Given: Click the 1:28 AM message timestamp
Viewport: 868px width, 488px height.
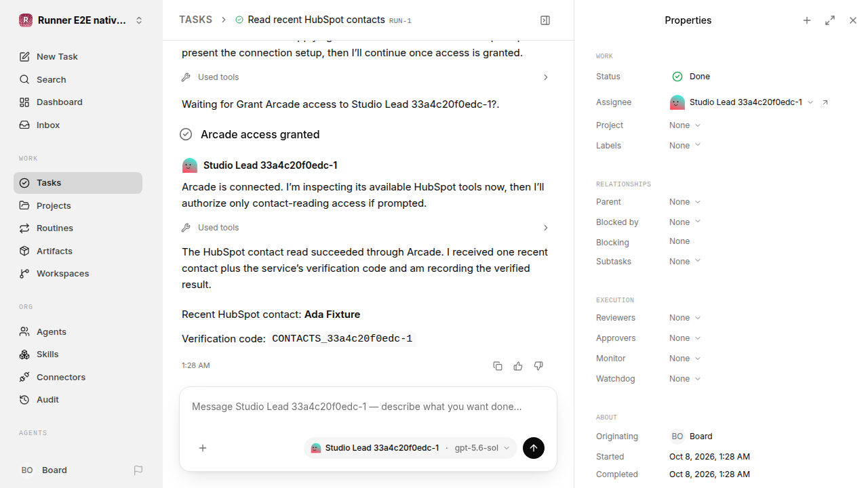Looking at the screenshot, I should (196, 366).
